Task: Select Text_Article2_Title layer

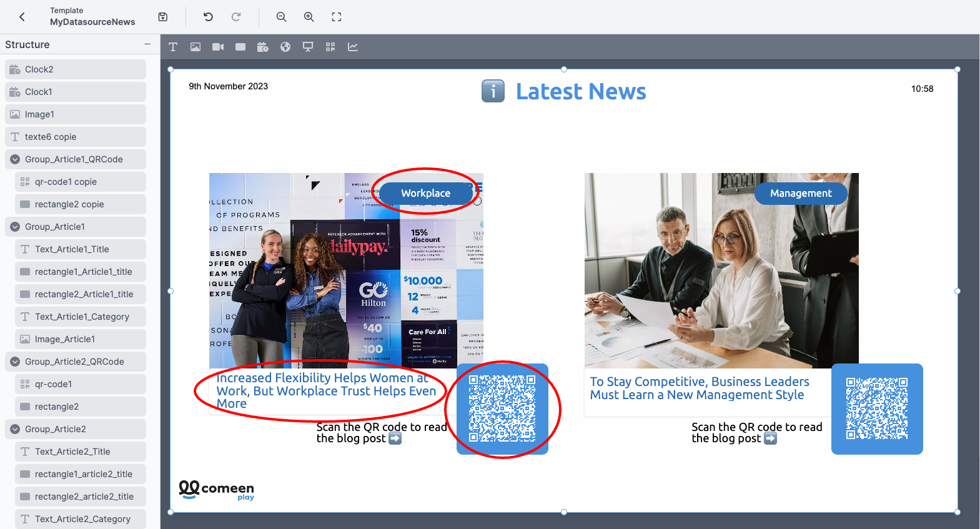Action: (81, 452)
